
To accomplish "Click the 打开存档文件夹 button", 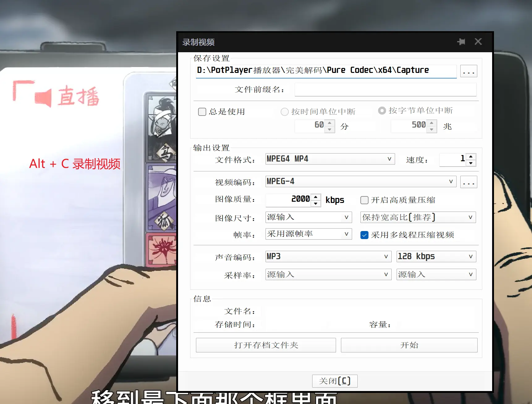I will pos(266,345).
